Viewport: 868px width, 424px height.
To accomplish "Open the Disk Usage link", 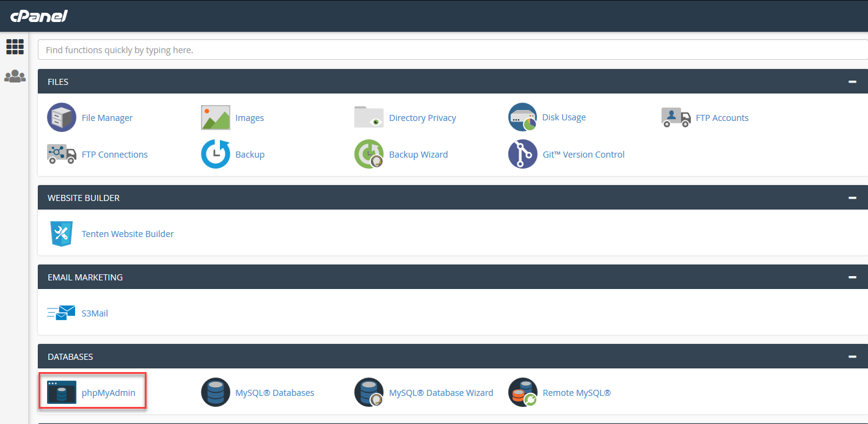I will [x=564, y=117].
